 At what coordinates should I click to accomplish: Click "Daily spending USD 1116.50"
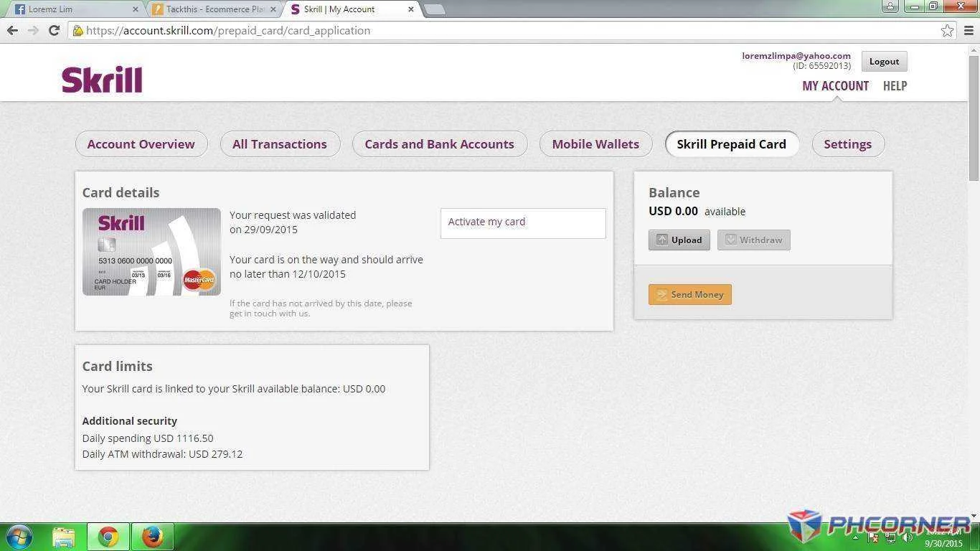tap(148, 438)
